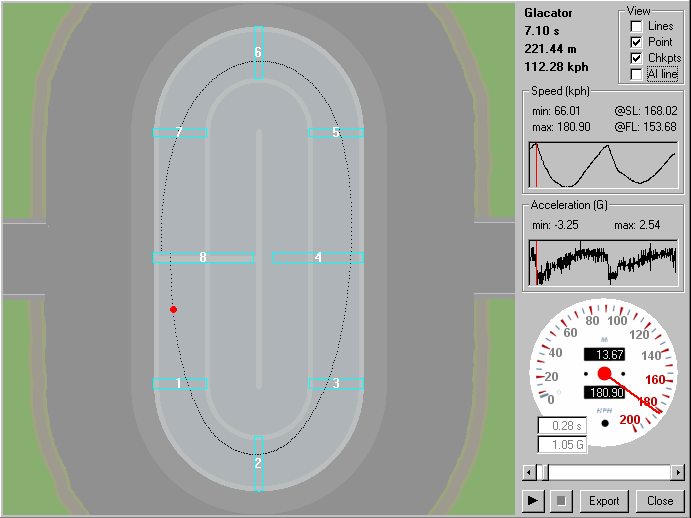The width and height of the screenshot is (691, 518).
Task: Stop replay with the stop button
Action: click(x=561, y=500)
